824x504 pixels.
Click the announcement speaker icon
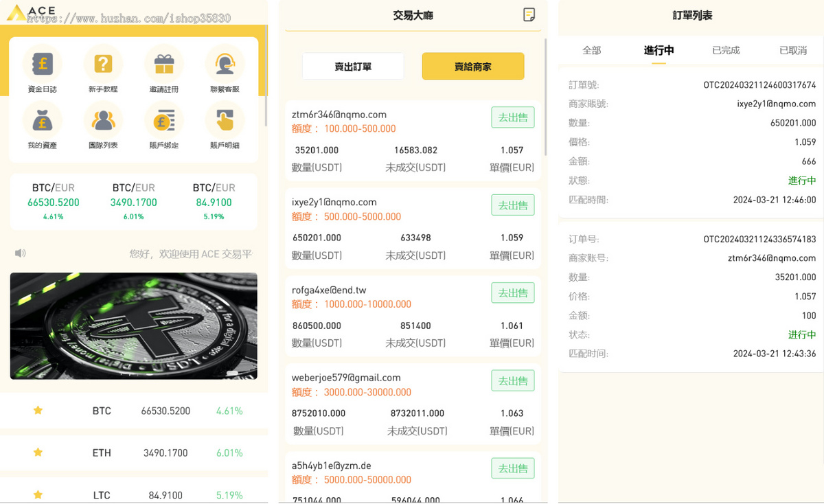[x=21, y=253]
